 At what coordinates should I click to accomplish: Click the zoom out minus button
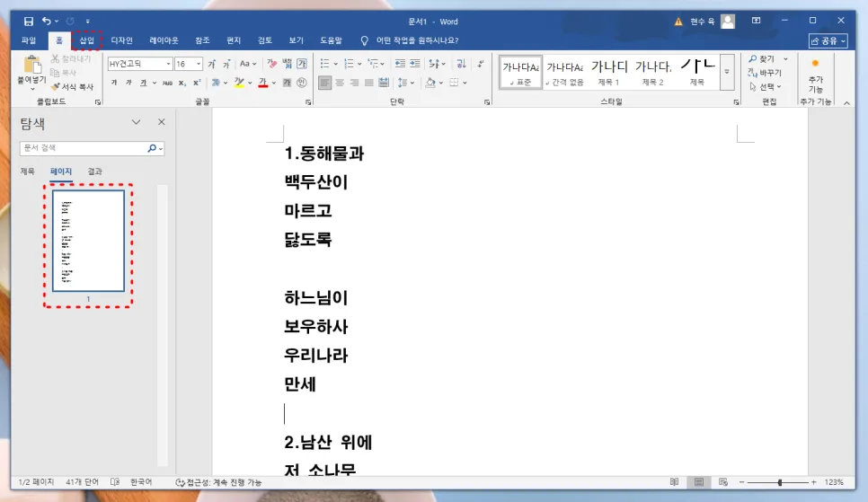click(x=742, y=482)
